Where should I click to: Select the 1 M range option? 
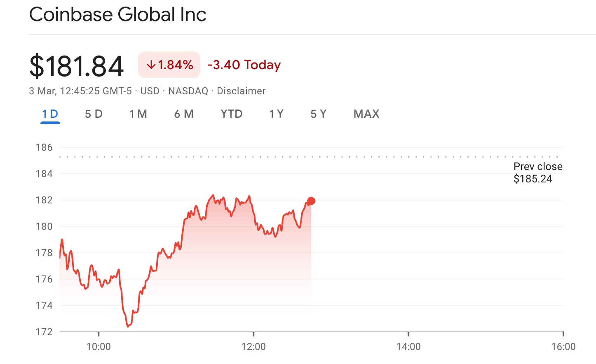(138, 114)
